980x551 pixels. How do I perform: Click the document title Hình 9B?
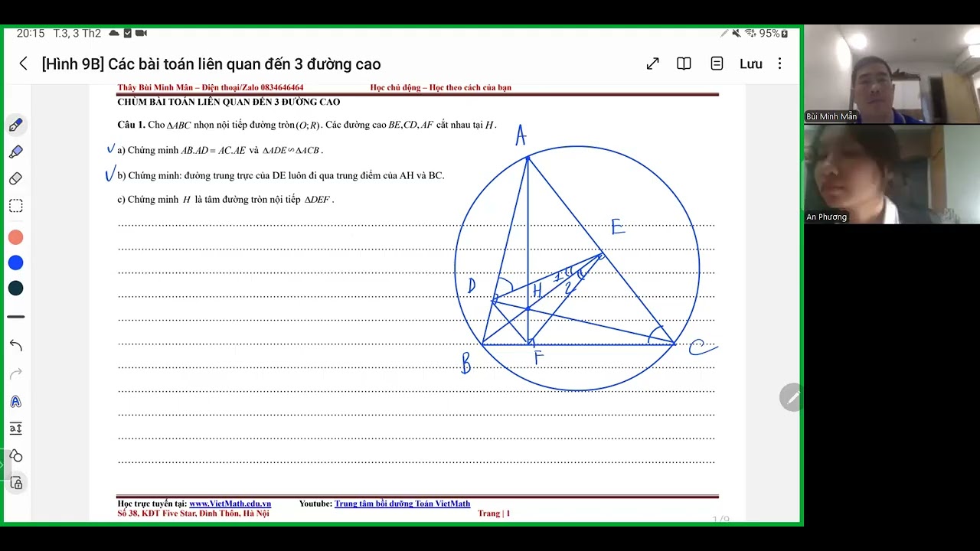tap(211, 64)
